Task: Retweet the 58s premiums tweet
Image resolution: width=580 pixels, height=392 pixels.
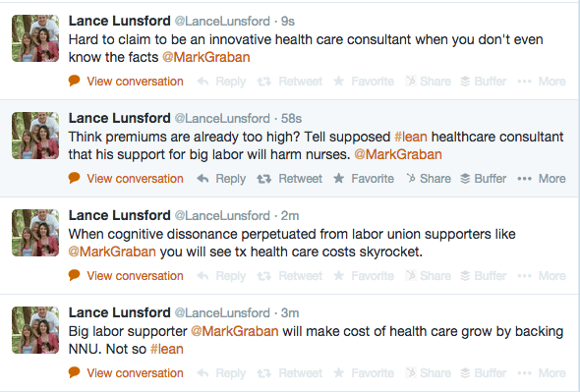Action: (x=290, y=179)
